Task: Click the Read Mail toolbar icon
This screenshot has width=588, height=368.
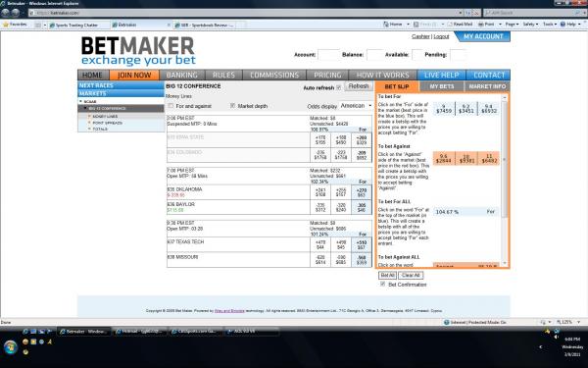Action: click(x=449, y=24)
